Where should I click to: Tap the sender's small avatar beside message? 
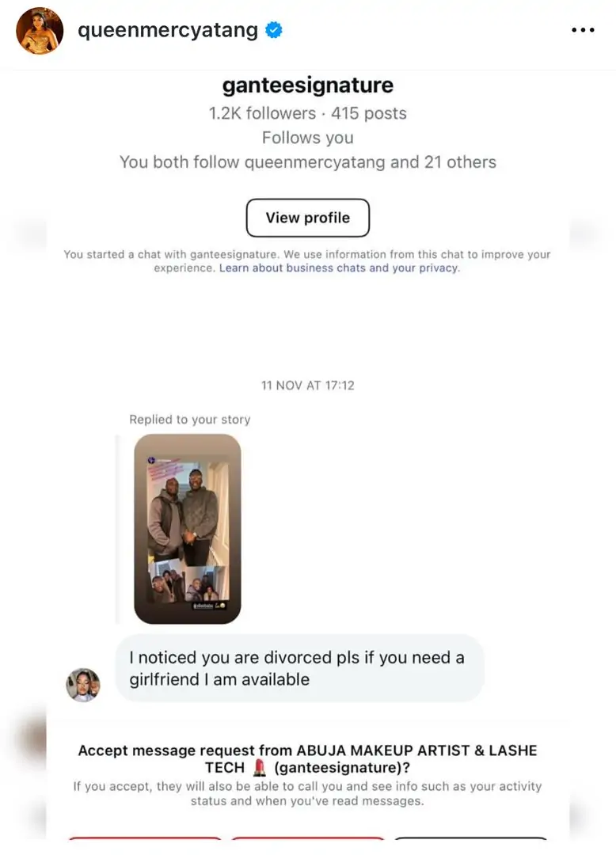coord(83,685)
